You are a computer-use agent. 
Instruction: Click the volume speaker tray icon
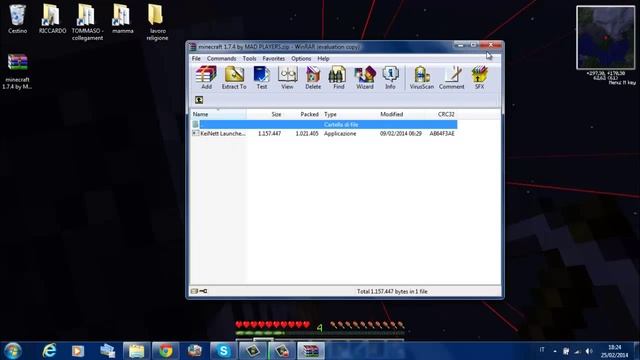point(589,351)
